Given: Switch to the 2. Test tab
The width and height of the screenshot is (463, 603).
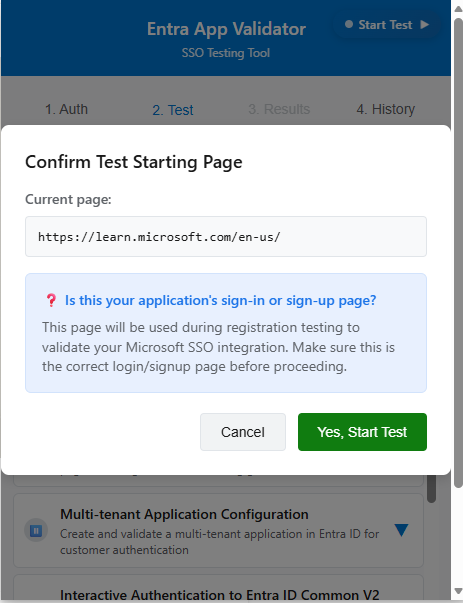Looking at the screenshot, I should (x=173, y=110).
